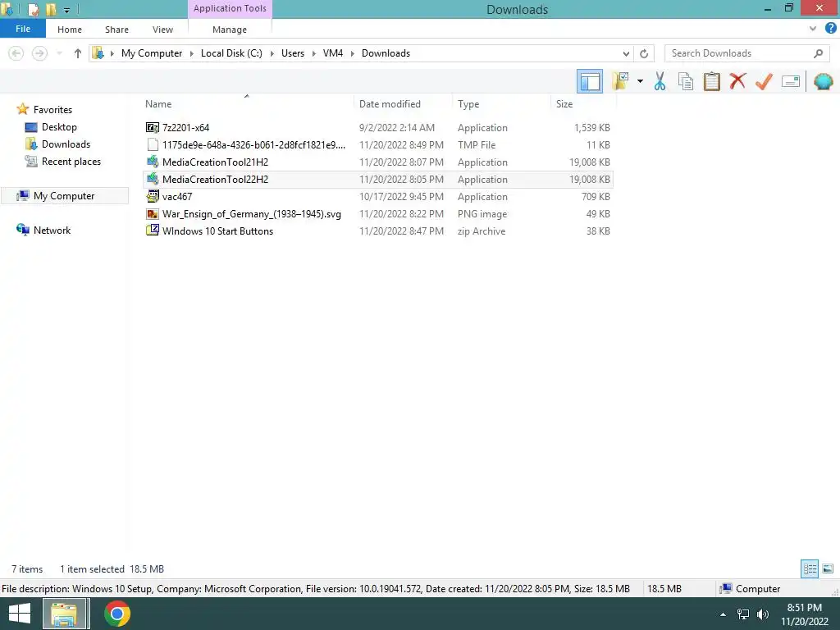Screen dimensions: 840x630
Task: Click the Cut scissors icon
Action: click(x=660, y=81)
